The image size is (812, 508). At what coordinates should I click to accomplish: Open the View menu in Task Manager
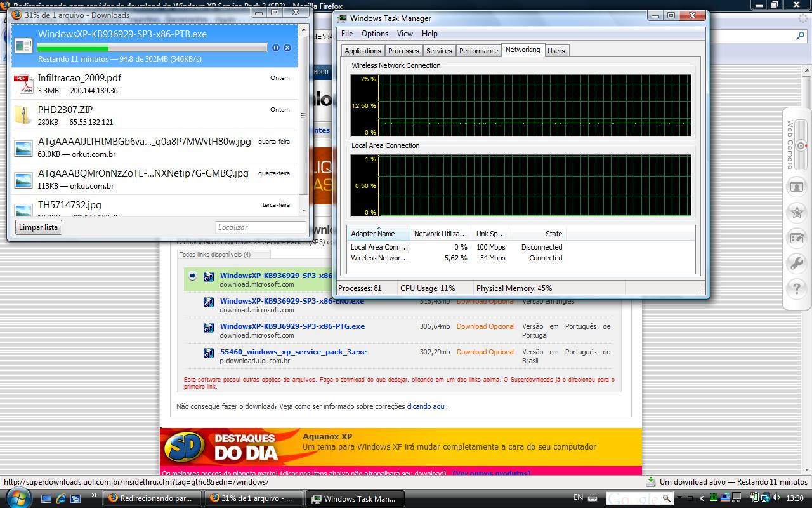[405, 34]
